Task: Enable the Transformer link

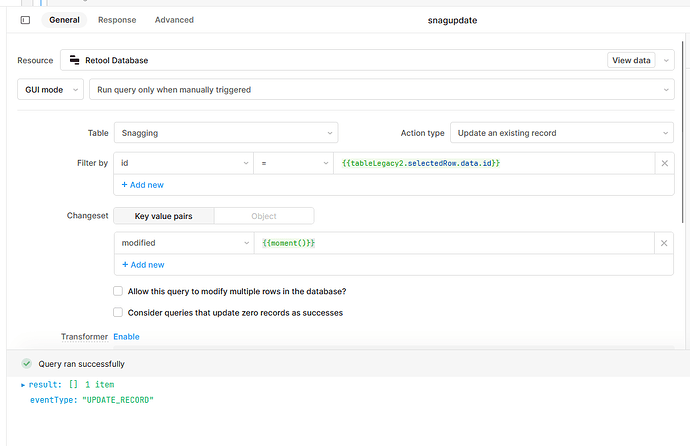Action: [126, 336]
